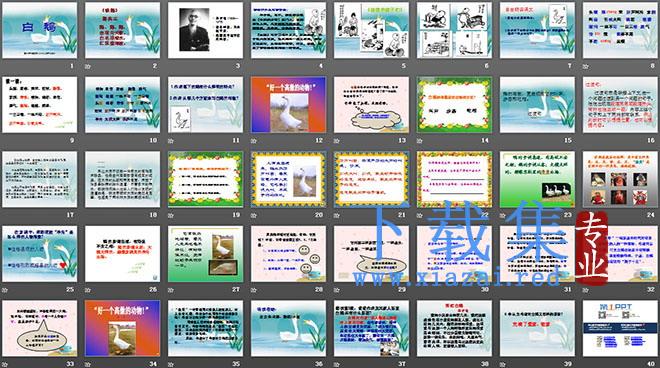Click the animation star icon beneath slide 14
The height and width of the screenshot is (368, 660).
point(420,141)
